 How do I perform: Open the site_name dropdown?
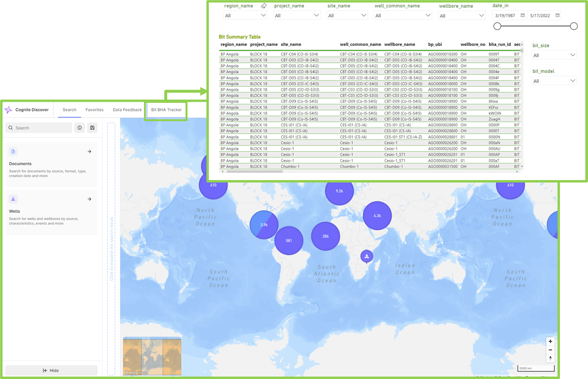tap(347, 15)
